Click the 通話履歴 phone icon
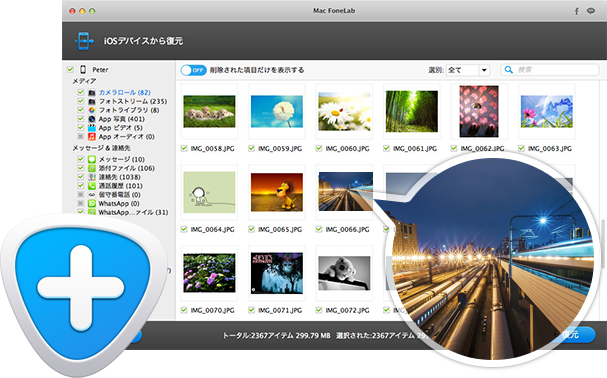Screen dimensions: 607x378 (x=92, y=186)
